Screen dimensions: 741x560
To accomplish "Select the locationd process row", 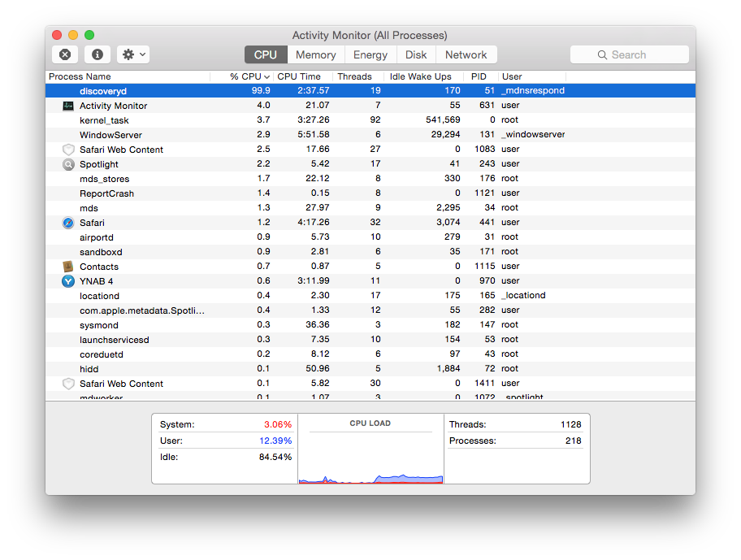I will (x=370, y=296).
